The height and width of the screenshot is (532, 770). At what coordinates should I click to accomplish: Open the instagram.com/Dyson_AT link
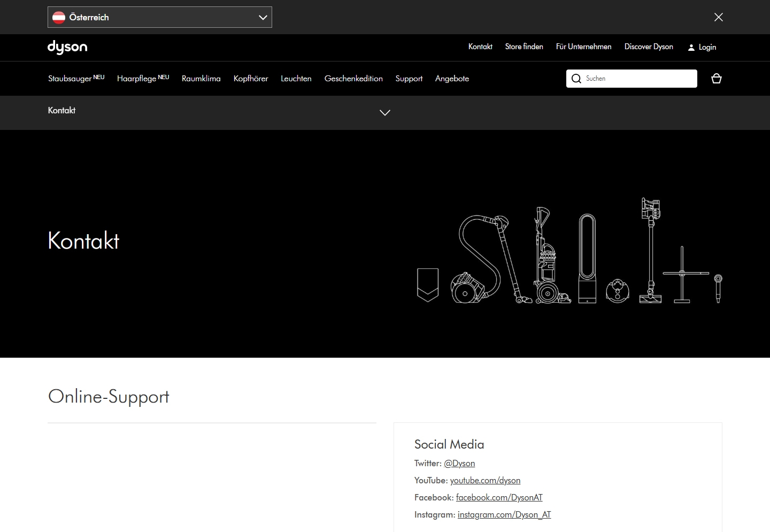point(504,515)
